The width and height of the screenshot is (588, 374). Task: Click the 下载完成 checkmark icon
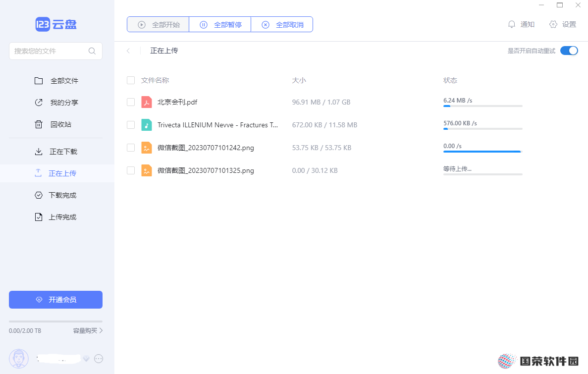tap(39, 195)
